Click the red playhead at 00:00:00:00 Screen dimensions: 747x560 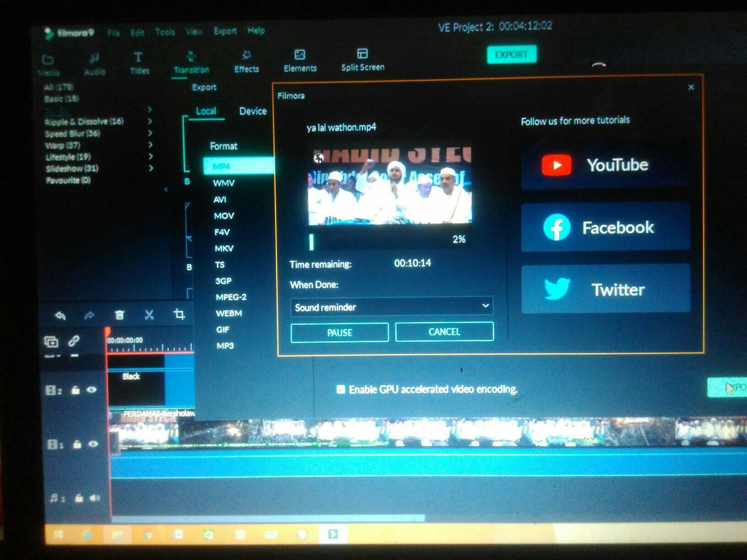[x=108, y=331]
